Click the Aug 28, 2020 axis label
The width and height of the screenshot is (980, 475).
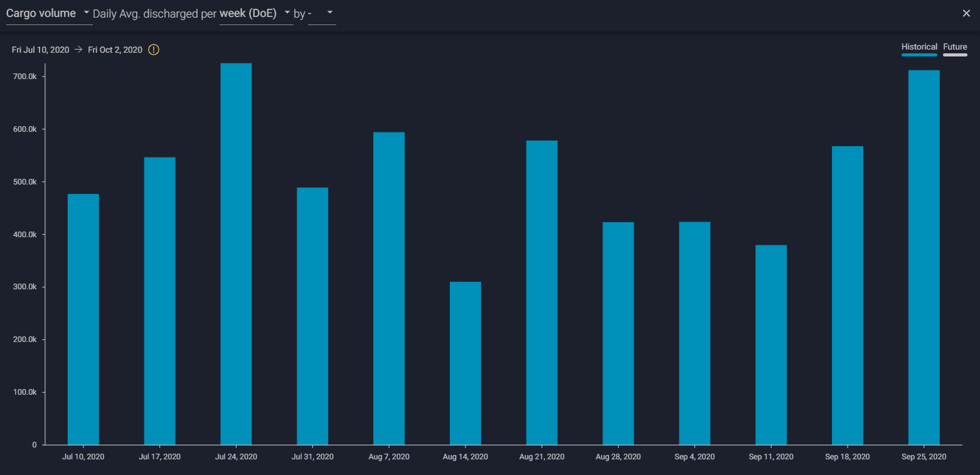(619, 457)
